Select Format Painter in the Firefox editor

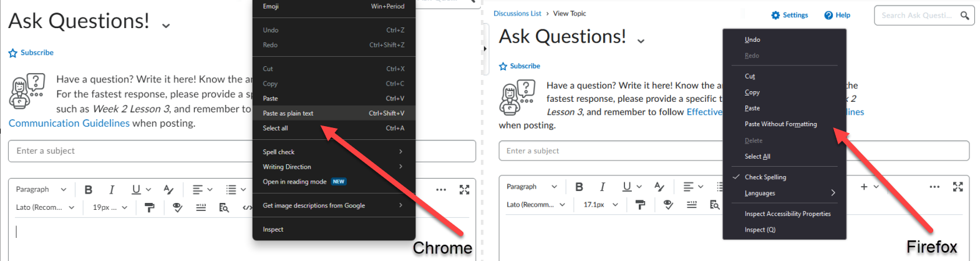pos(641,204)
